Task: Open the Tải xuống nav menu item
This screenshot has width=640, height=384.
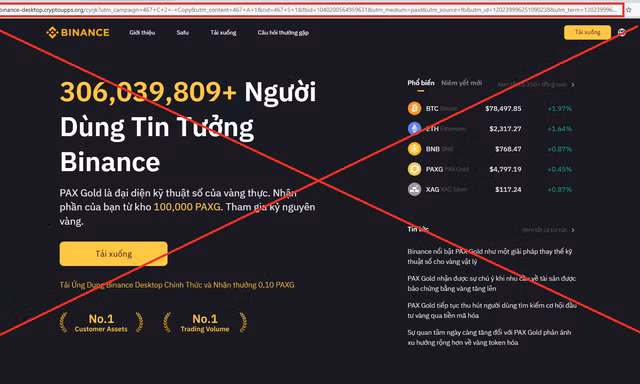Action: [223, 33]
